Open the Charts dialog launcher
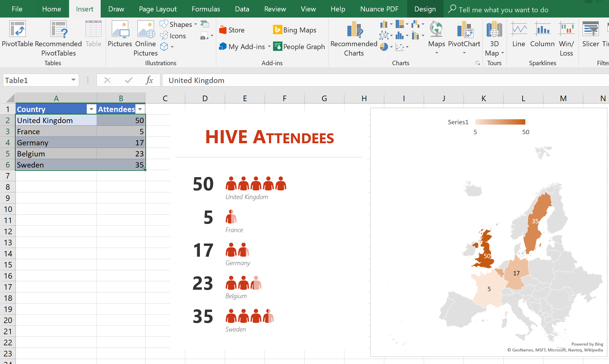609x364 pixels. tap(478, 63)
